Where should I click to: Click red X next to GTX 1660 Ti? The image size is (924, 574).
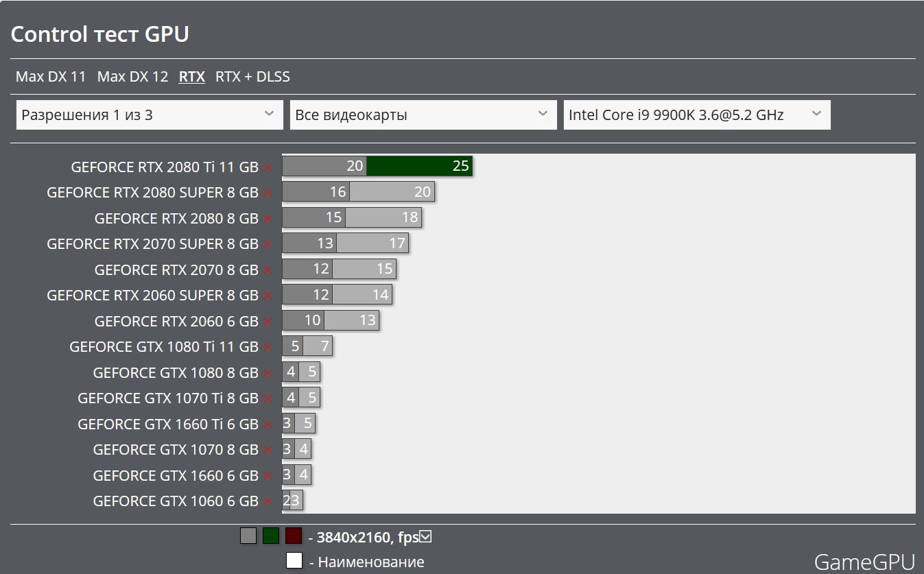(x=268, y=424)
